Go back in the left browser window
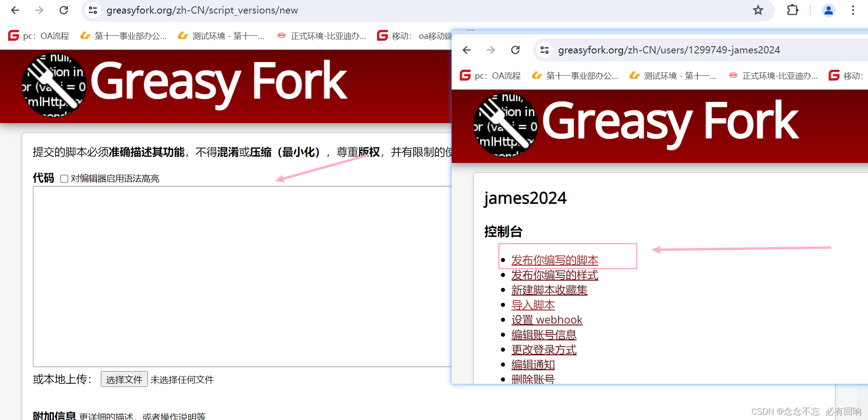868x420 pixels. tap(15, 10)
